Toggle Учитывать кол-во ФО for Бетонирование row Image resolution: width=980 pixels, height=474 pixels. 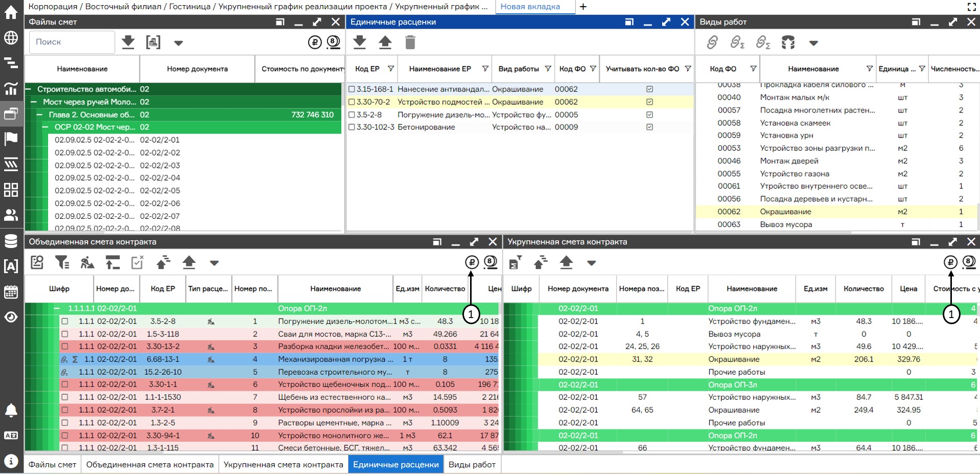pos(649,127)
